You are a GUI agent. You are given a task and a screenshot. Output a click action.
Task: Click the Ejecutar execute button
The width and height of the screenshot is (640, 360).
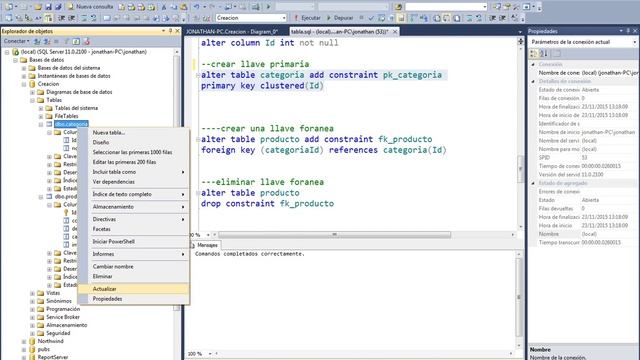(307, 18)
